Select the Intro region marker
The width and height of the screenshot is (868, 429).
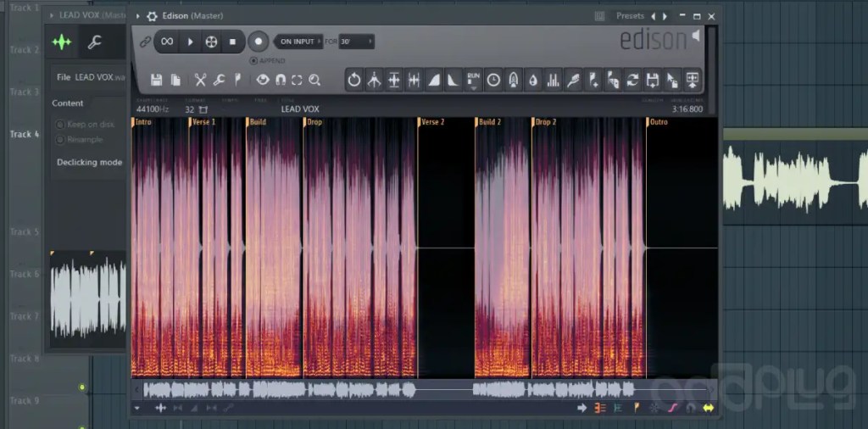[142, 122]
